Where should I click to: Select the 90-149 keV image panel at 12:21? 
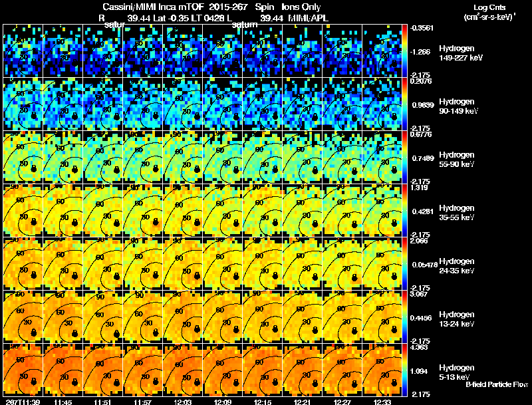point(303,104)
